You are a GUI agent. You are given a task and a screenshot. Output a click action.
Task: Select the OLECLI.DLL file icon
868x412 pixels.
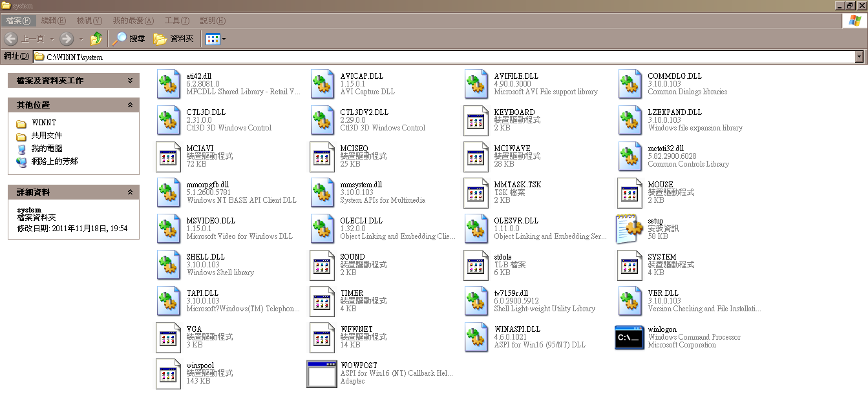(323, 229)
